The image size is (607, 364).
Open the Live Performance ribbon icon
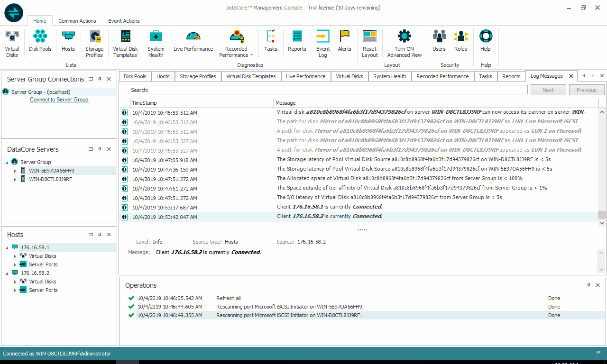click(x=193, y=41)
